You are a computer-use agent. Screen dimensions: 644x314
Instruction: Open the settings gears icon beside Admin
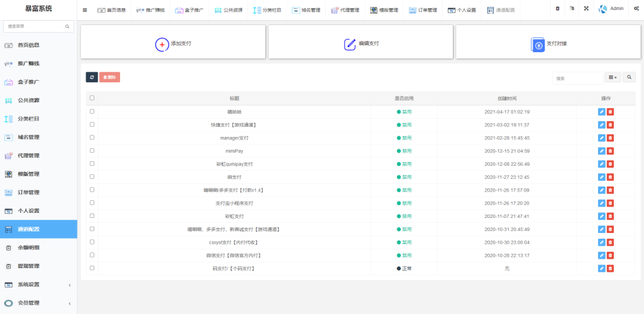tap(634, 9)
